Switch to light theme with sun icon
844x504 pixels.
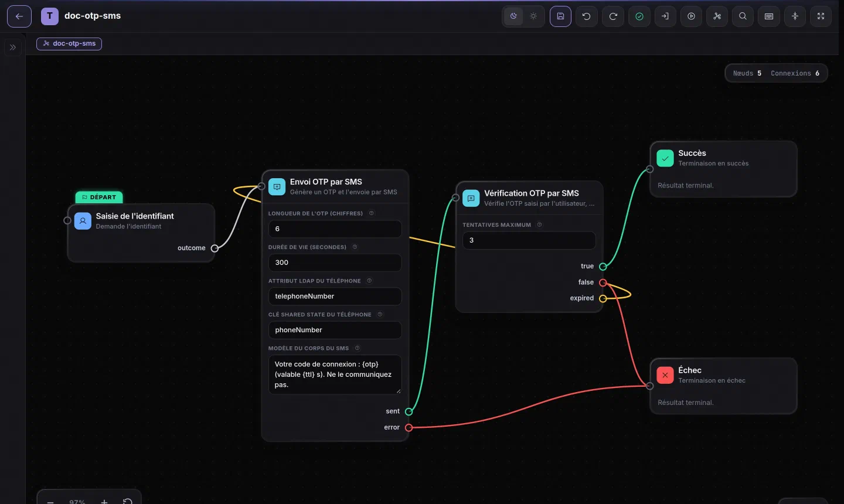click(x=533, y=16)
